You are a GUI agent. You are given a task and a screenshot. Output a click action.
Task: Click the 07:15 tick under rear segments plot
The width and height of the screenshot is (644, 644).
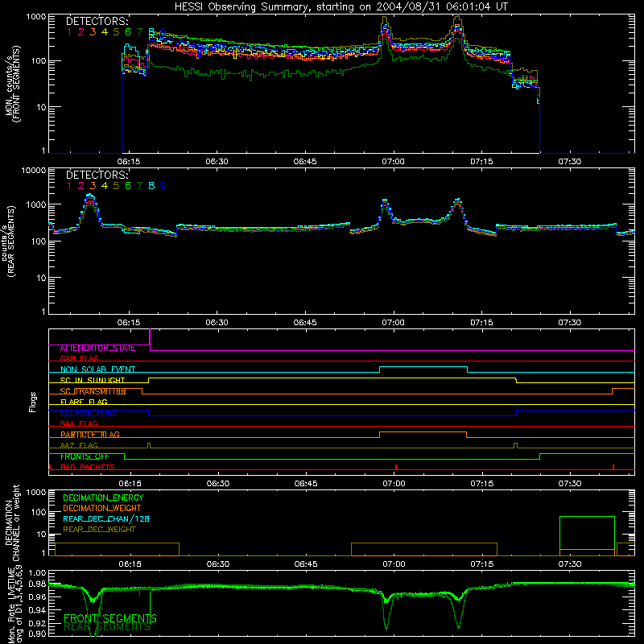481,323
